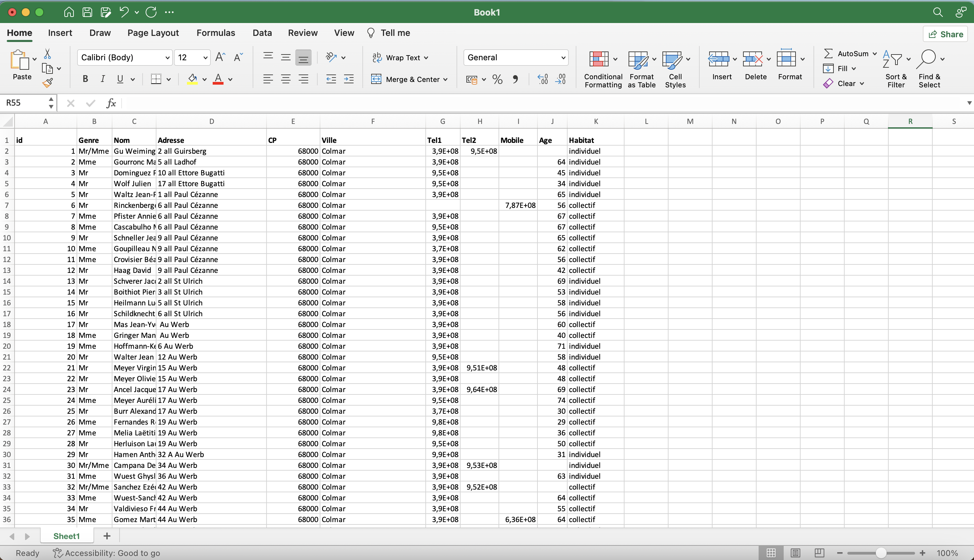Click the zoom slider handle
This screenshot has height=560, width=974.
point(881,553)
